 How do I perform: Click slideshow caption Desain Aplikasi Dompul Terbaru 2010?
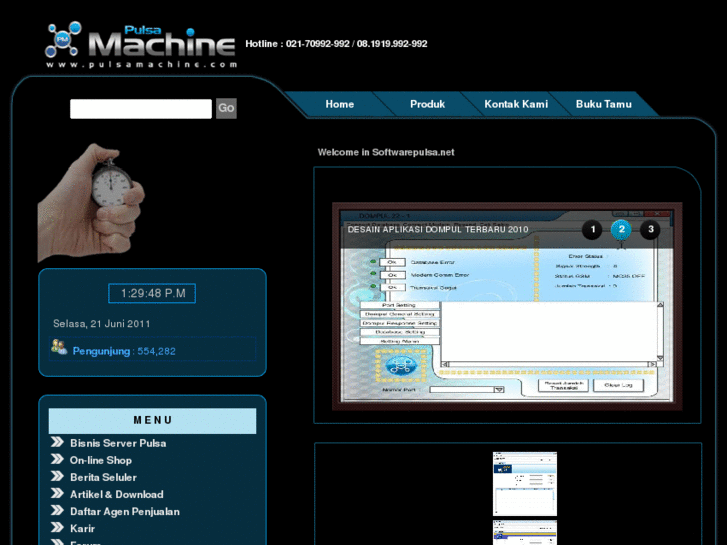pos(438,229)
